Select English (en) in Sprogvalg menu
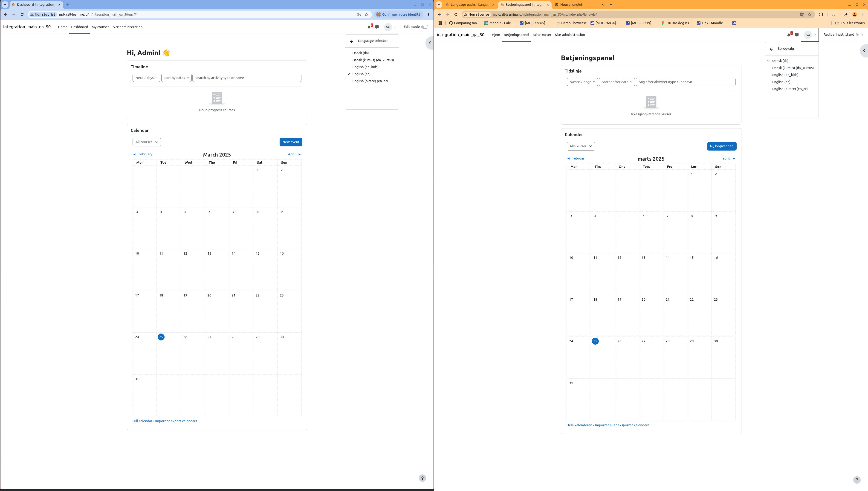This screenshot has height=491, width=868. 781,82
